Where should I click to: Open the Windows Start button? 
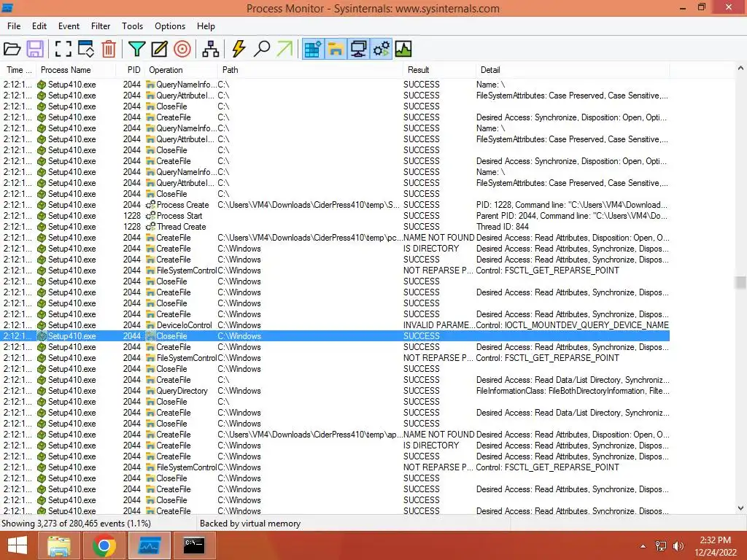tap(18, 545)
